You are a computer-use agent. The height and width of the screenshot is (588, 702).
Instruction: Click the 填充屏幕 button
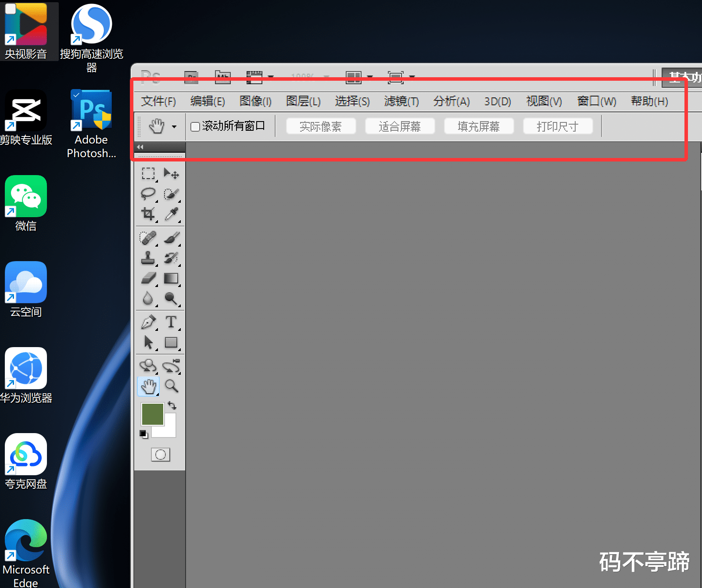click(x=479, y=126)
